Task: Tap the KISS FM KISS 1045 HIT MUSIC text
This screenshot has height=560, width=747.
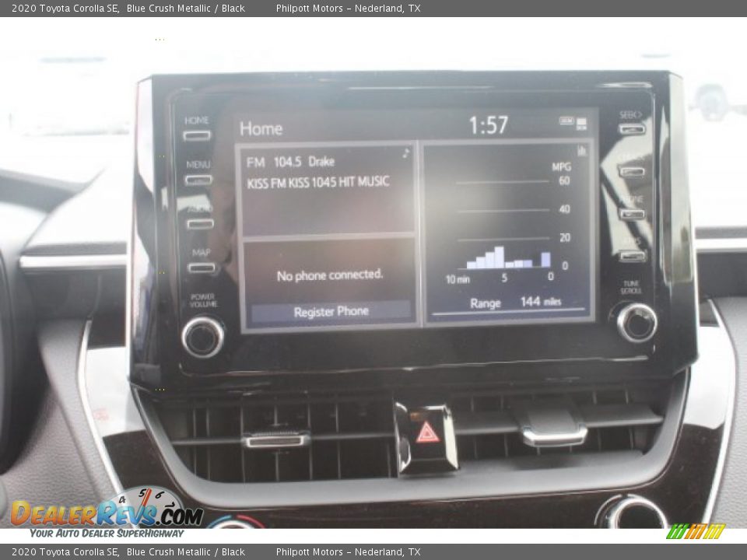Action: pyautogui.click(x=317, y=182)
